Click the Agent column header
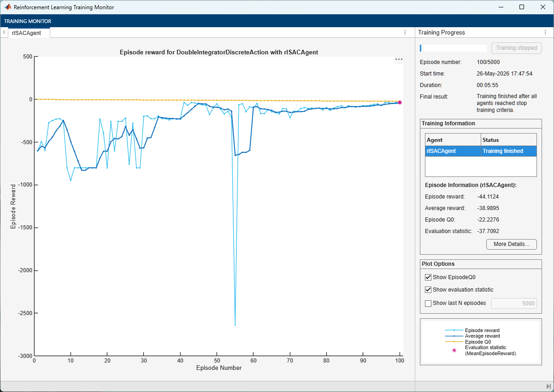This screenshot has height=392, width=554. [x=453, y=140]
